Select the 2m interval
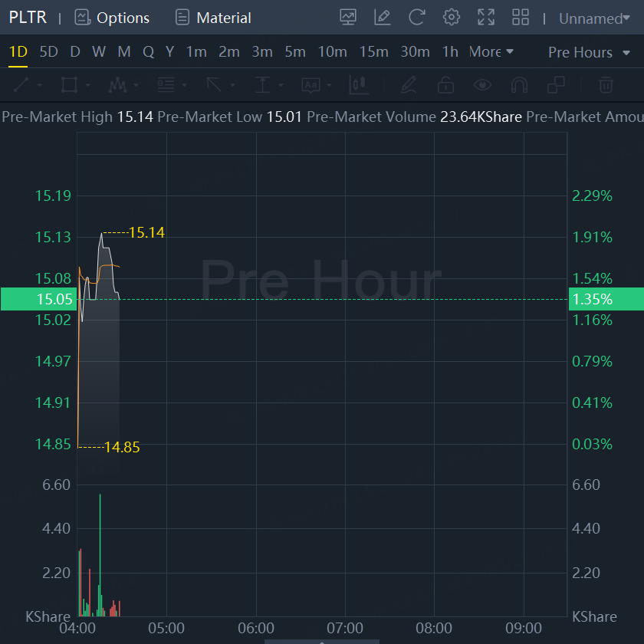 (x=228, y=52)
